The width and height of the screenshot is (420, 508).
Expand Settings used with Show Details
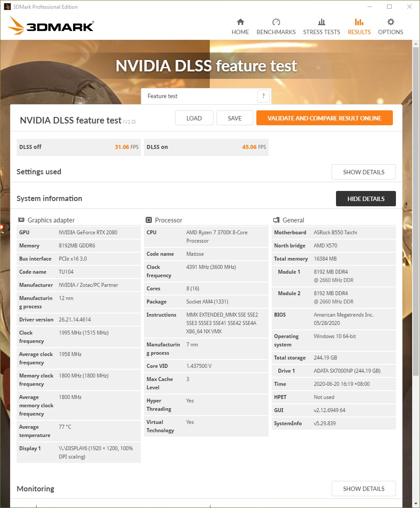(x=364, y=172)
